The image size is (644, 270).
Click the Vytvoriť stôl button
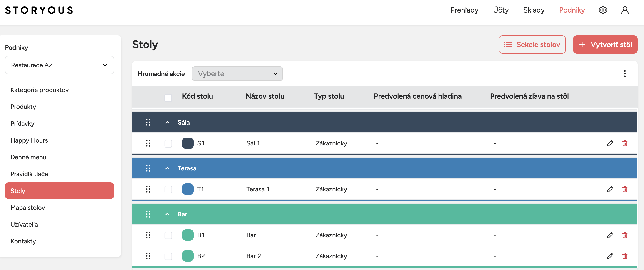click(605, 45)
